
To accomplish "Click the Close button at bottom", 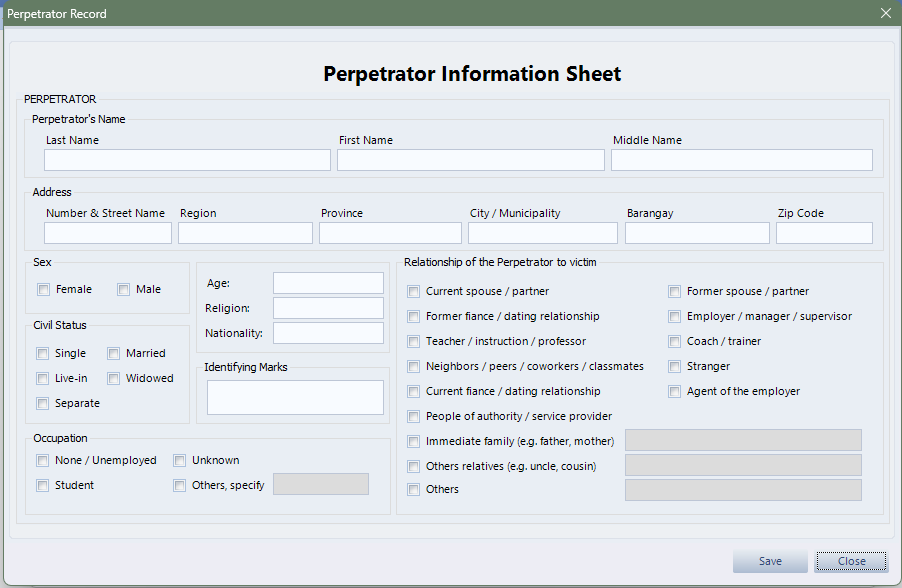I will click(851, 561).
